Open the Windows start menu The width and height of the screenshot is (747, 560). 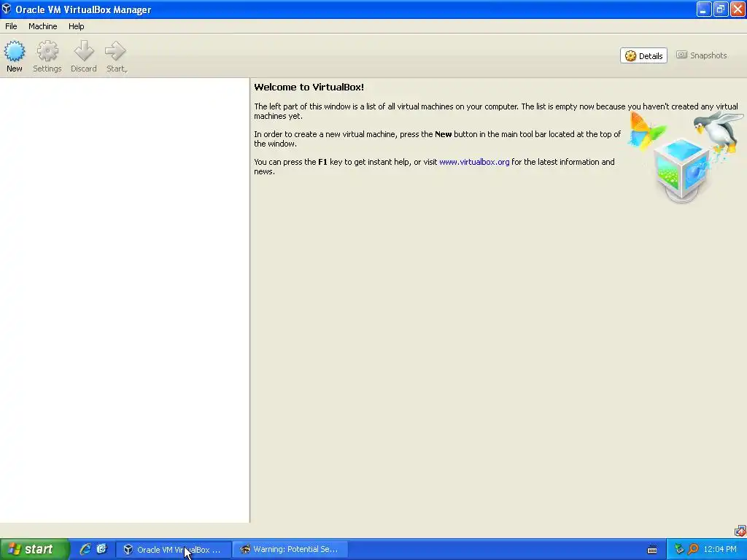[34, 549]
